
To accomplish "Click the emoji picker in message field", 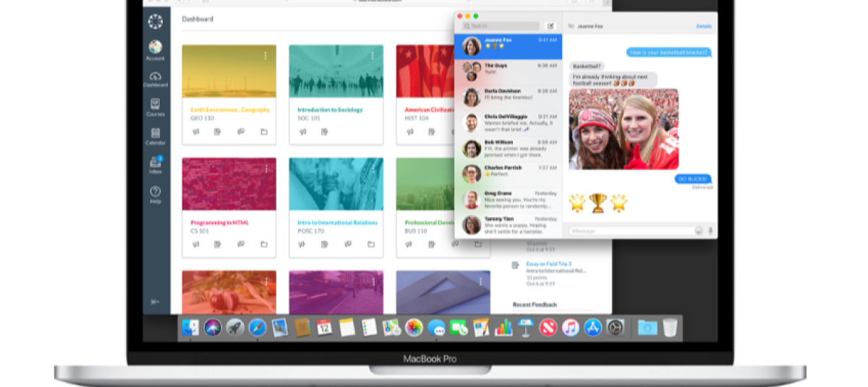I will [699, 231].
